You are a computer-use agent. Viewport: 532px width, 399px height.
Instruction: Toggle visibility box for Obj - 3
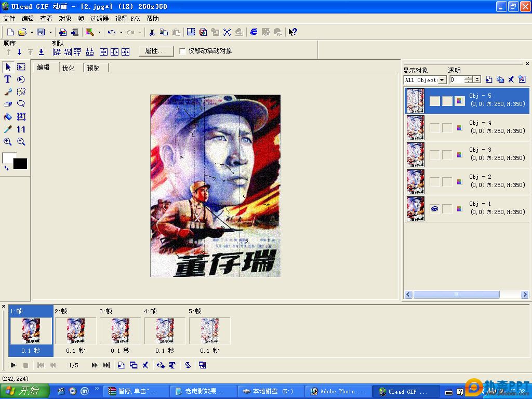pos(435,155)
